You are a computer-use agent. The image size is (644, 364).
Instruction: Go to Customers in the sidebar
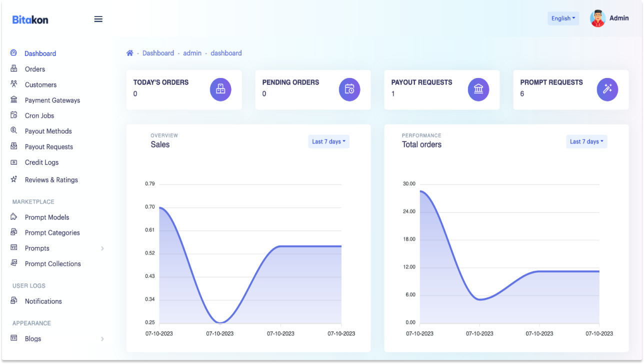click(40, 84)
